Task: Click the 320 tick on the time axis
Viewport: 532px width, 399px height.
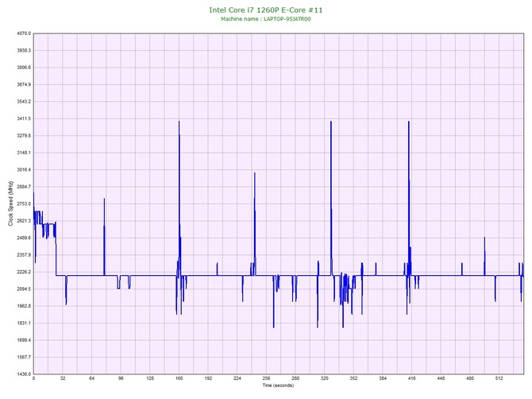Action: click(x=325, y=378)
